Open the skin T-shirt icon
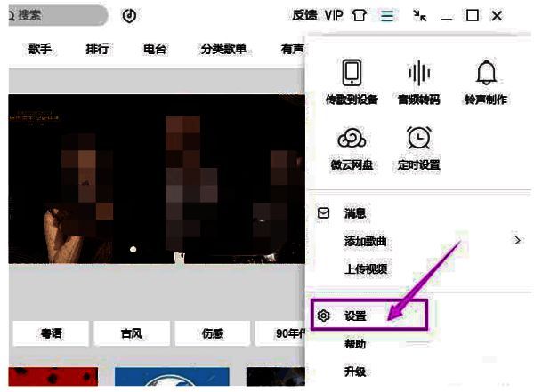The height and width of the screenshot is (392, 534). tap(359, 15)
